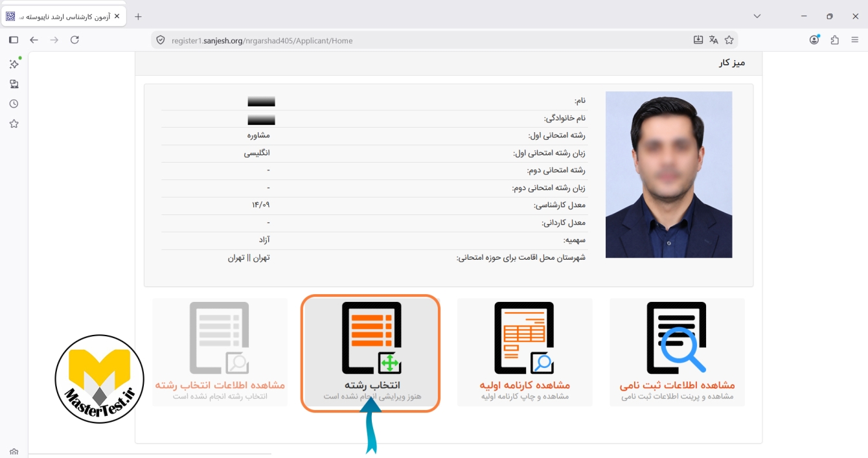Open the browser account profile icon
This screenshot has height=458, width=868.
click(x=814, y=40)
